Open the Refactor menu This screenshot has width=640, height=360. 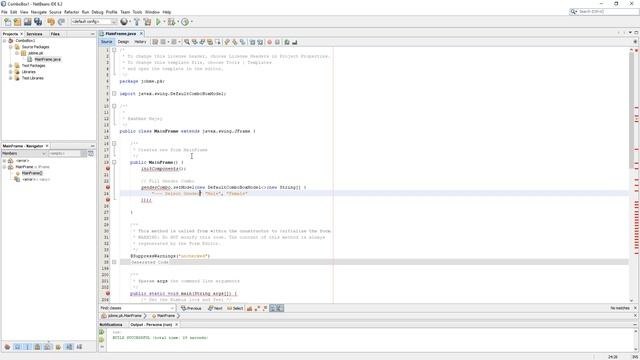coord(71,12)
